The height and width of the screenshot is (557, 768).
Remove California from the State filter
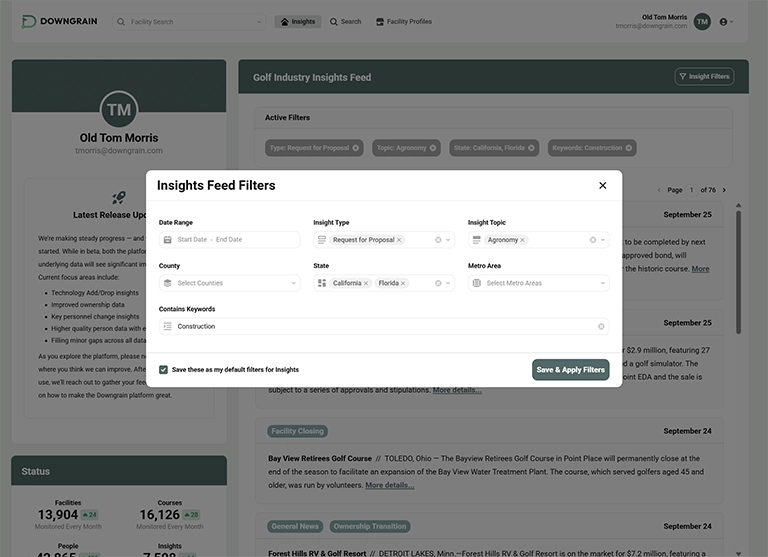(366, 283)
